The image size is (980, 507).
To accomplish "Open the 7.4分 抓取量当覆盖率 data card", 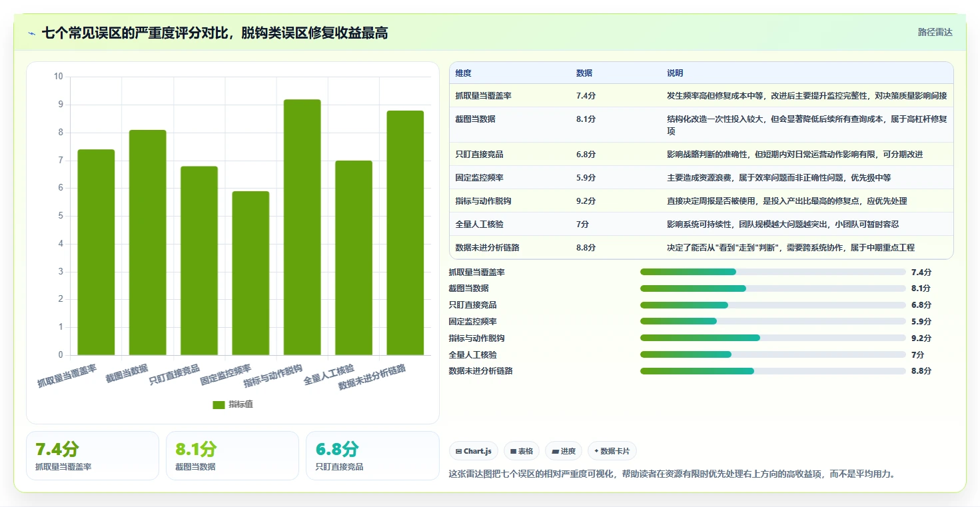I will click(x=93, y=456).
